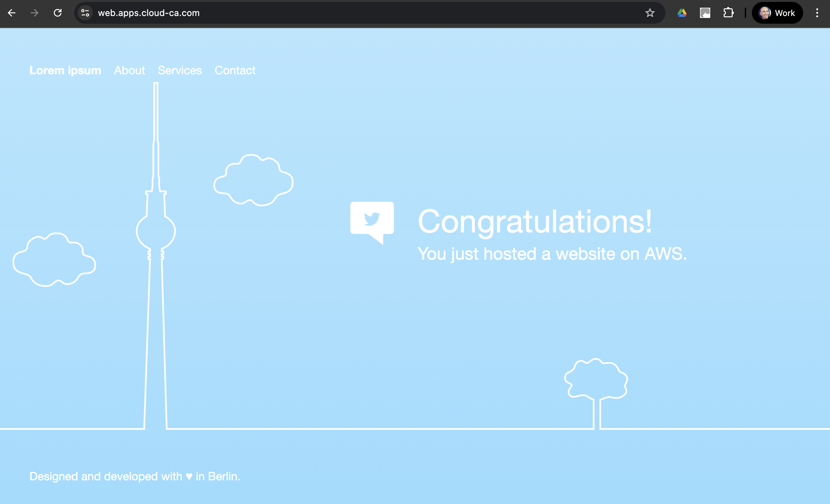Open the Chrome extensions puzzle icon
This screenshot has width=830, height=504.
click(x=728, y=13)
